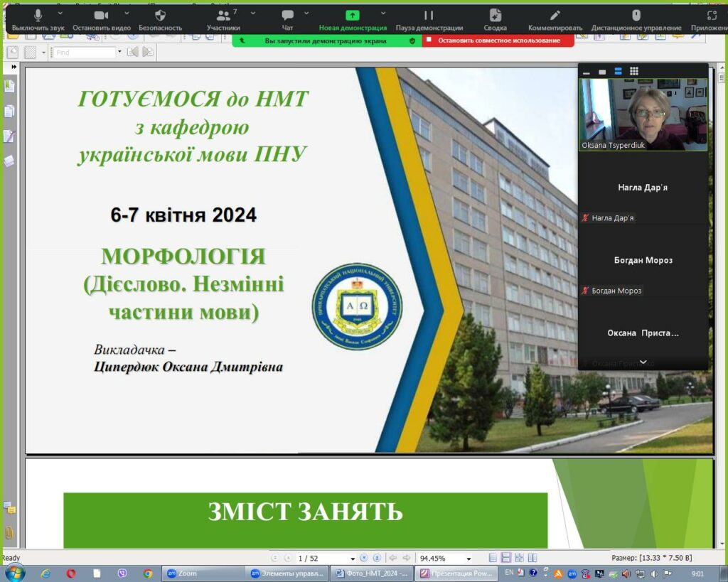Mute the microphone (Выключить звук)

pyautogui.click(x=38, y=16)
